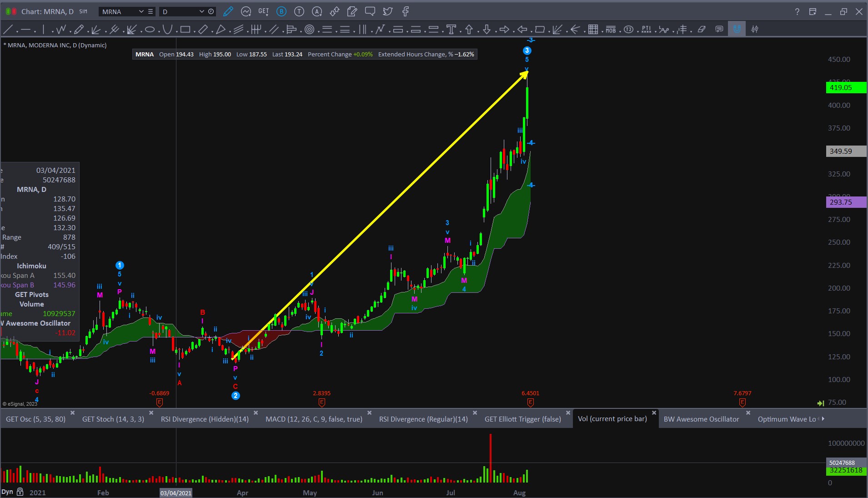Open the MRNA symbol dropdown
This screenshot has height=498, width=868.
click(x=141, y=11)
